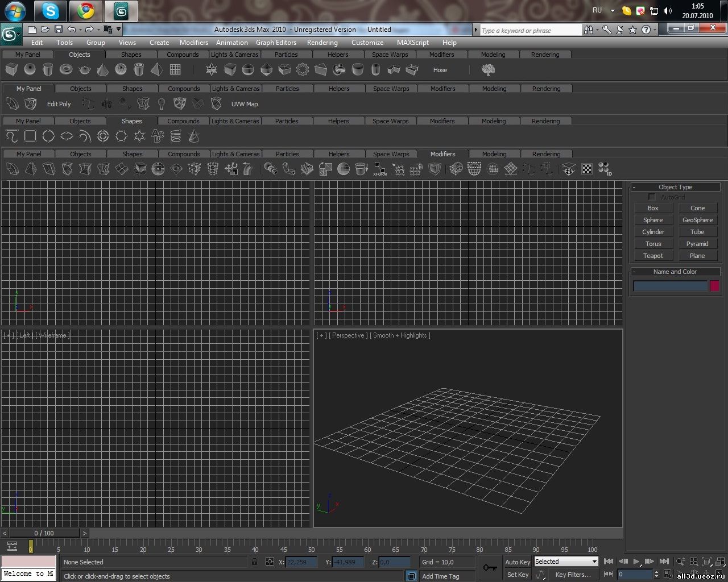Image resolution: width=728 pixels, height=582 pixels.
Task: Click the light bulb icon in My Panel
Action: click(x=162, y=104)
